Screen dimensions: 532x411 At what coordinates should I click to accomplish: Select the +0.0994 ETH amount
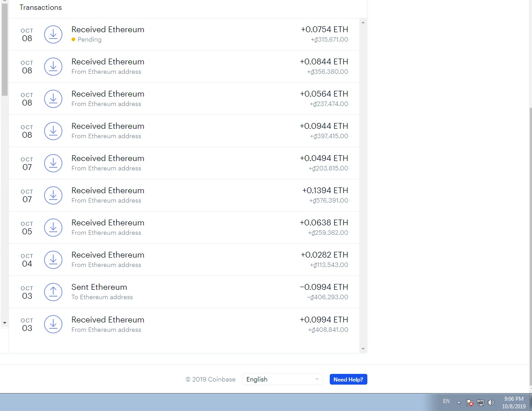[x=324, y=320]
